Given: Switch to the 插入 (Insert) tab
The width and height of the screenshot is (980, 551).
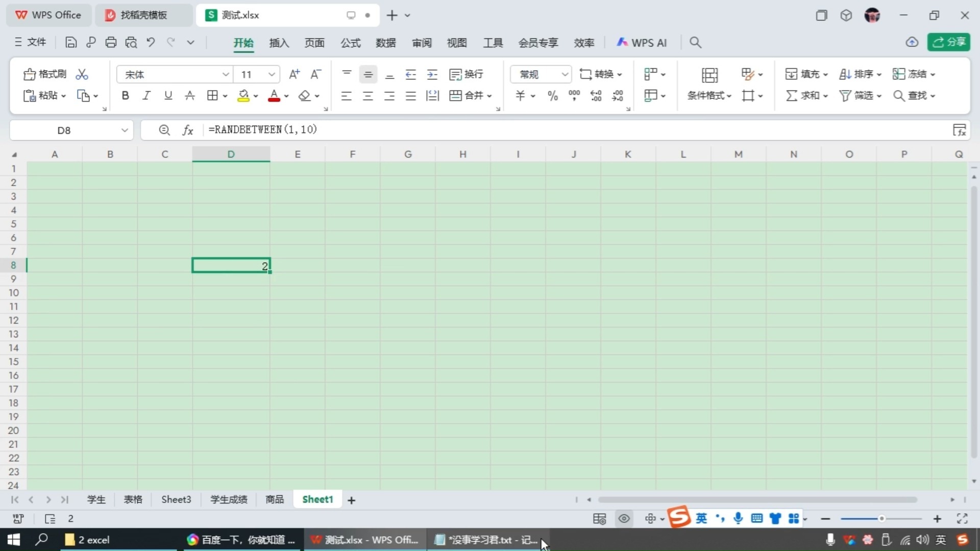Looking at the screenshot, I should coord(279,43).
